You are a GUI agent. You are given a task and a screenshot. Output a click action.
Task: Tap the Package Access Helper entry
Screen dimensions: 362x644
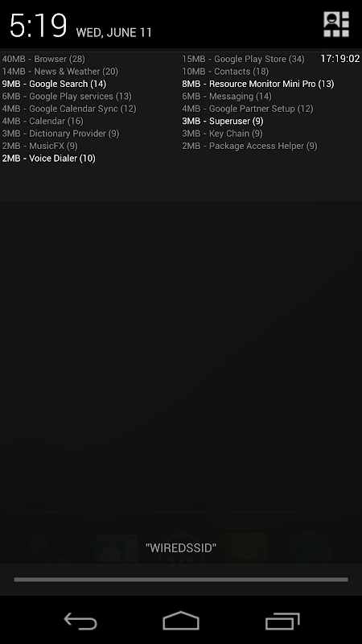249,146
